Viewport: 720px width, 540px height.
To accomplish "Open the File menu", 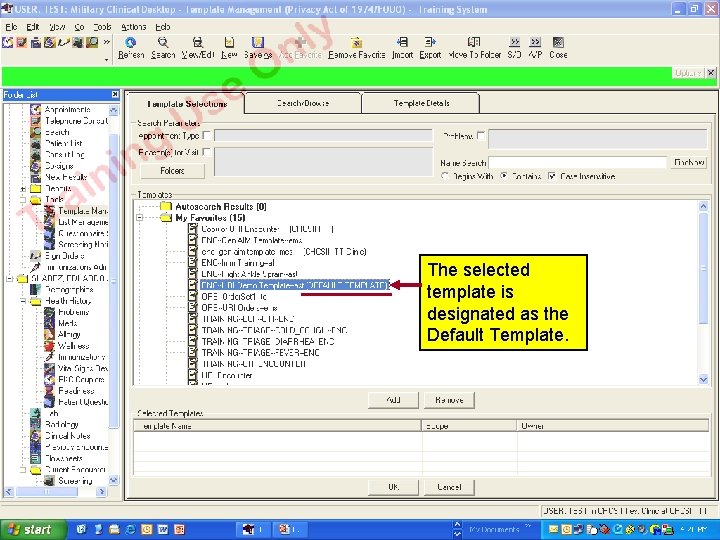I will pos(11,27).
